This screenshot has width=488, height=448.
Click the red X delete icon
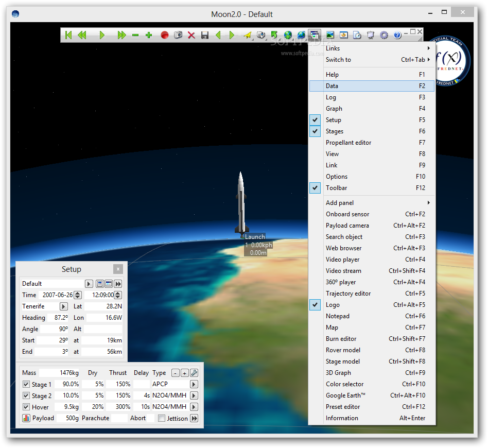(x=191, y=35)
